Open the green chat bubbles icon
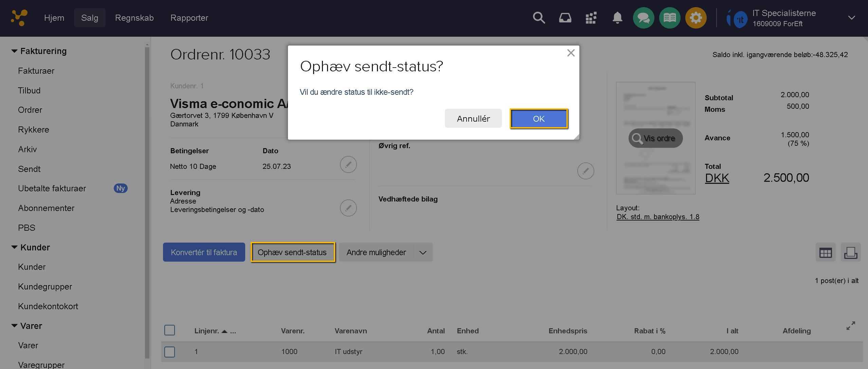The height and width of the screenshot is (369, 868). pos(644,18)
